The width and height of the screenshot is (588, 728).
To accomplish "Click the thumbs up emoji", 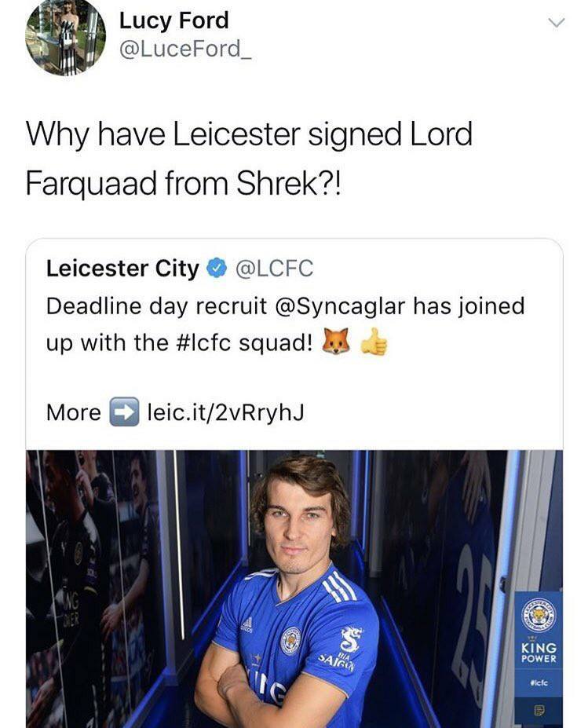I will pos(373,342).
